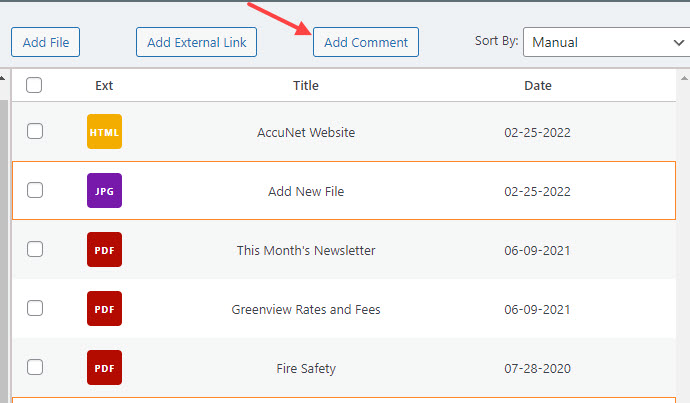Click the PDF icon for Fire Safety
Screen dimensions: 690x403
(104, 367)
